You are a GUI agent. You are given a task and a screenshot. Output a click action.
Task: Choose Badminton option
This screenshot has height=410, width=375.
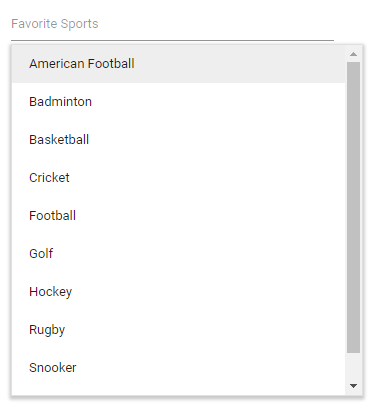pos(178,102)
